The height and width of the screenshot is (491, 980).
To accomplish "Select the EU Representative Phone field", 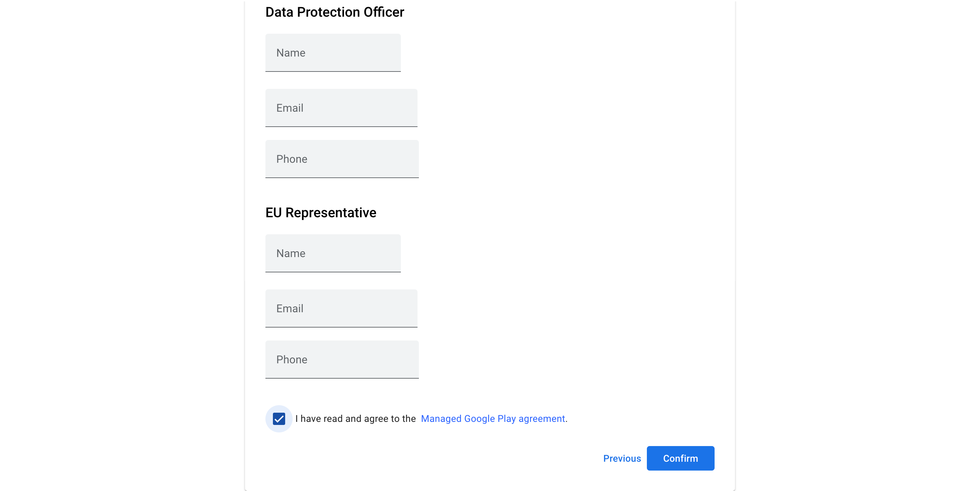I will [342, 359].
